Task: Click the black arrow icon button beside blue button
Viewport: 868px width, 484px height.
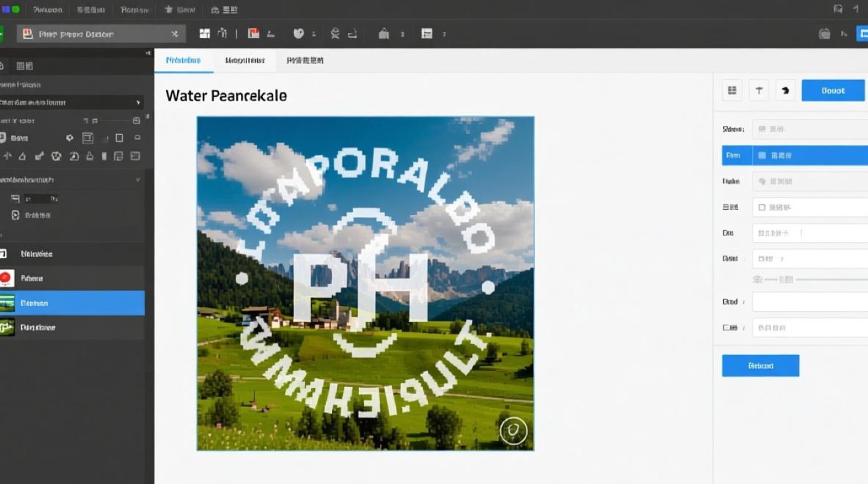Action: (785, 91)
